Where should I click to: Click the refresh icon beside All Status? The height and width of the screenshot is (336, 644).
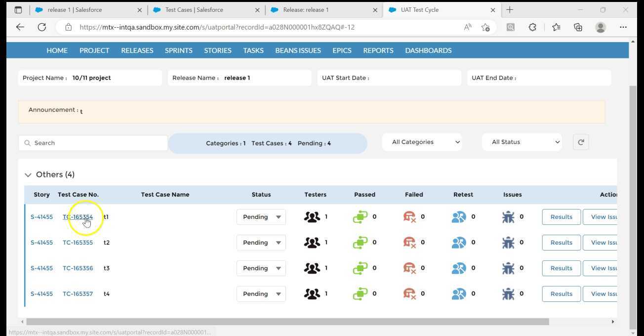[x=581, y=142]
